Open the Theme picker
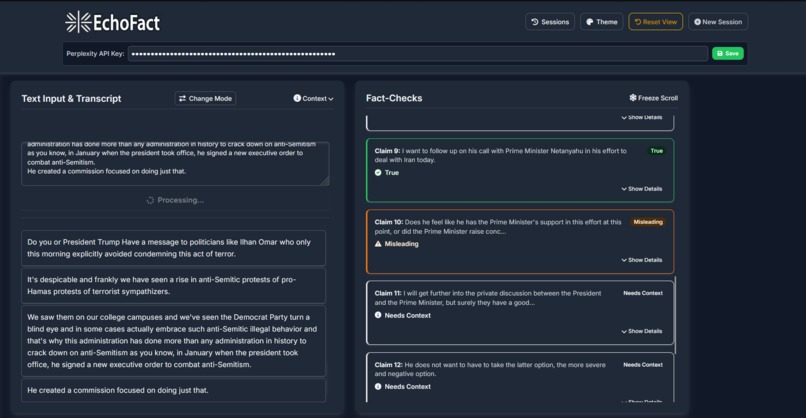Image resolution: width=806 pixels, height=418 pixels. click(601, 22)
